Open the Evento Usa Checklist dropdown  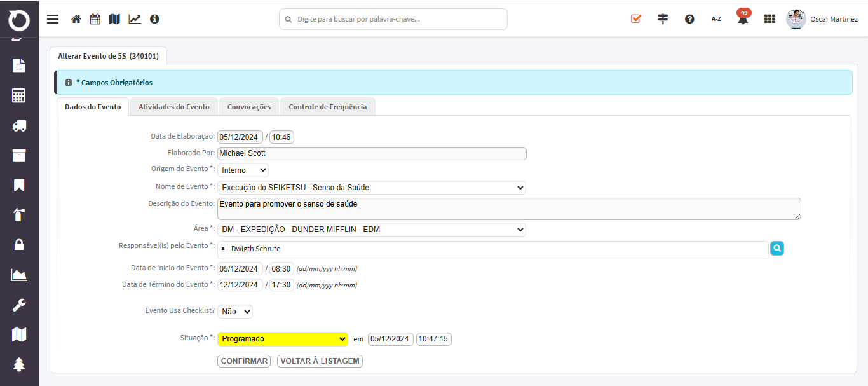point(235,312)
